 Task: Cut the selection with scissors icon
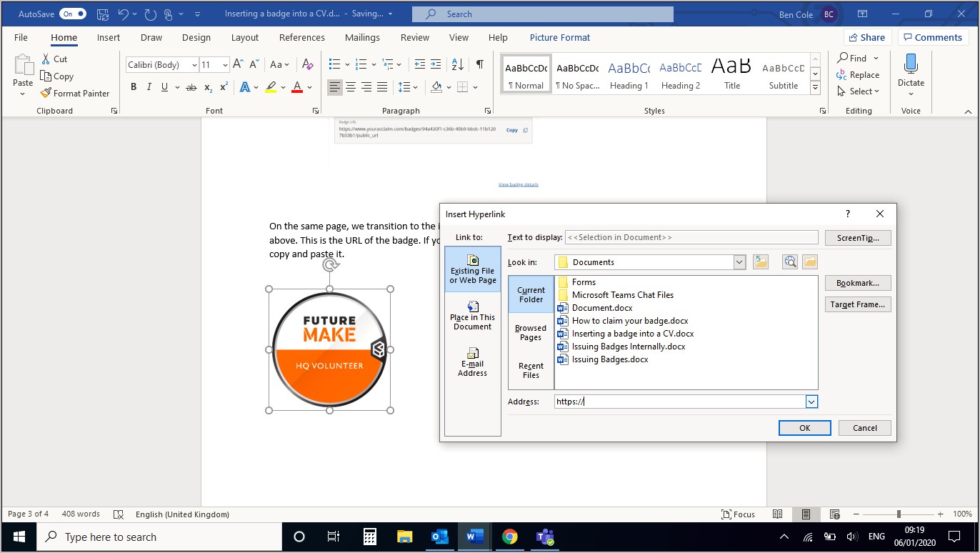pyautogui.click(x=54, y=59)
